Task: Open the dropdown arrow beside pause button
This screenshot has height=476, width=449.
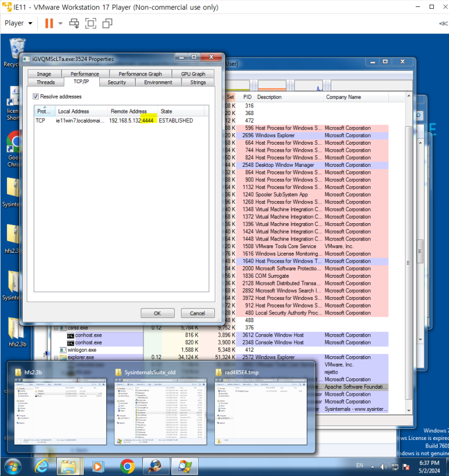Action: click(60, 23)
